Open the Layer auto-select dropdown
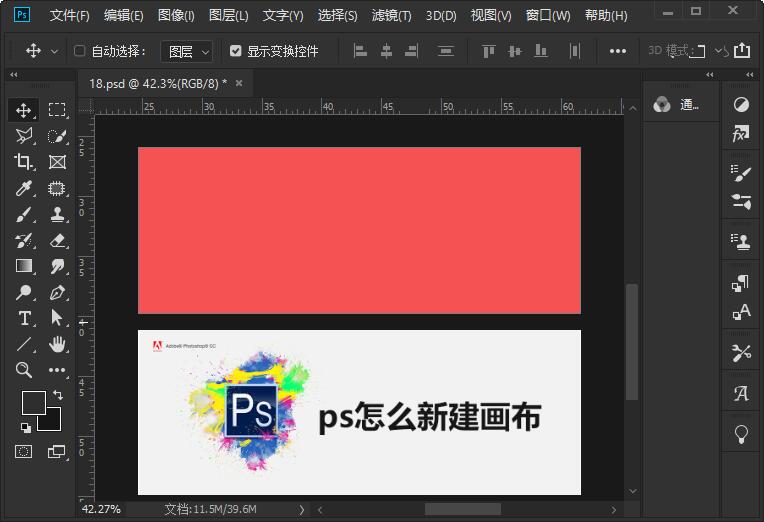Image resolution: width=764 pixels, height=522 pixels. [187, 51]
